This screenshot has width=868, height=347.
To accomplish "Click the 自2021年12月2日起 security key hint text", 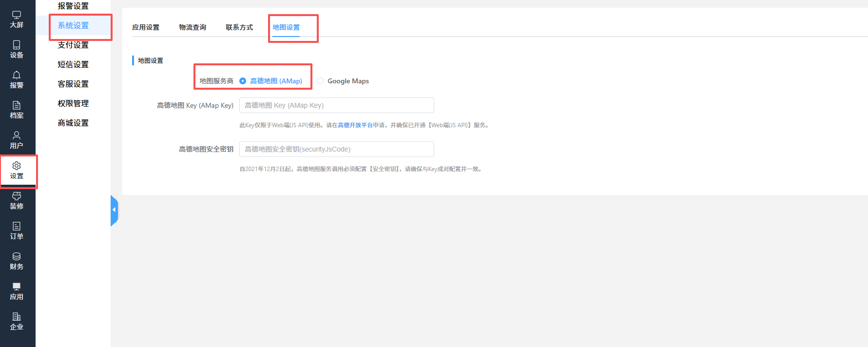I will (362, 169).
